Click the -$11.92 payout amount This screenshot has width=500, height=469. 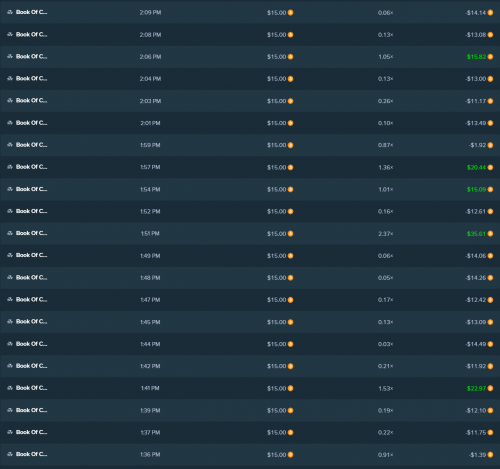pyautogui.click(x=476, y=366)
